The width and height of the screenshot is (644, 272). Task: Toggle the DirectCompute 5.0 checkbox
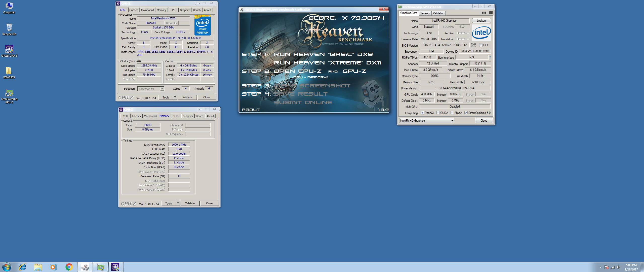pos(466,113)
